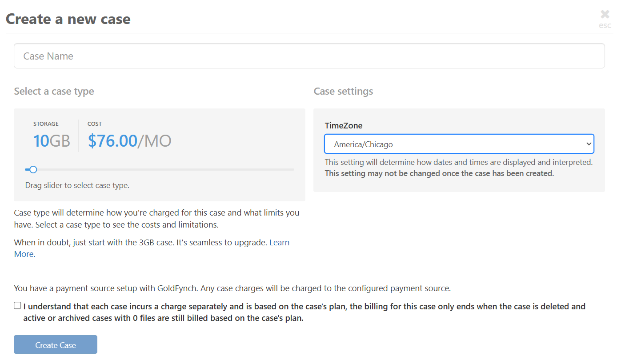The image size is (617, 364).
Task: Click the Case Name input field
Action: pos(309,56)
